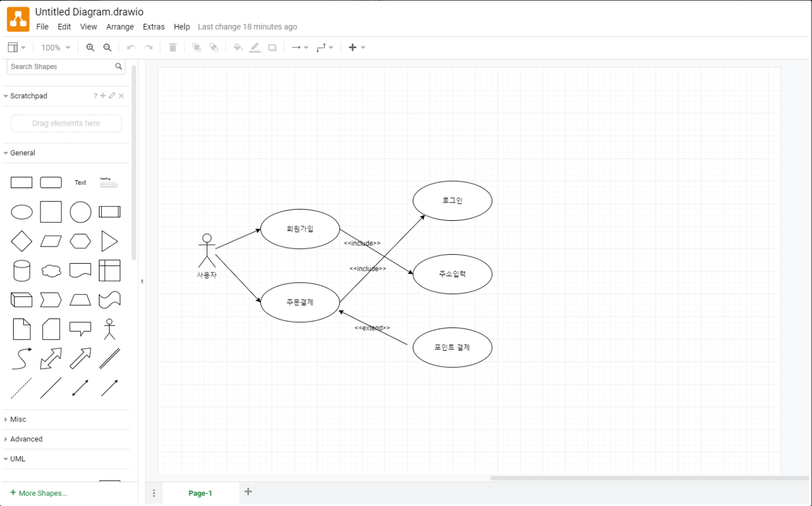Click inside the Search Shapes field

pos(60,67)
